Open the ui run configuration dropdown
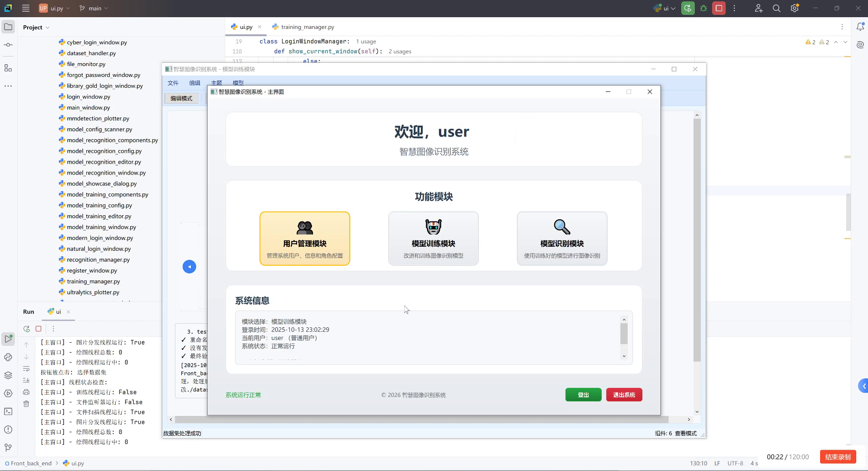 [x=663, y=8]
